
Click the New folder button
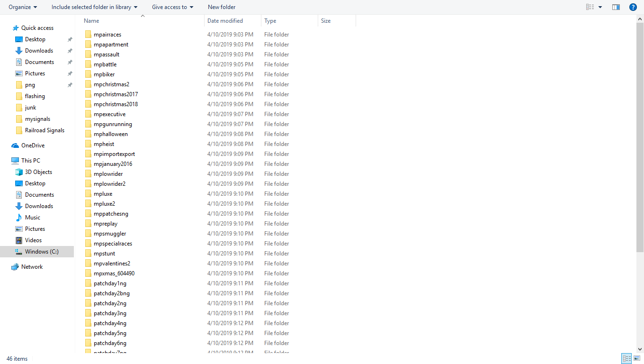click(222, 7)
